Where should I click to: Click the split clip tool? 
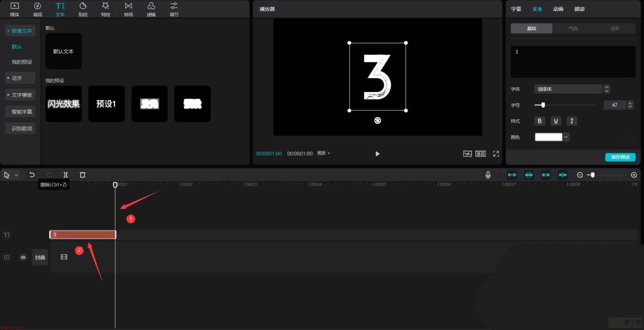pos(66,175)
